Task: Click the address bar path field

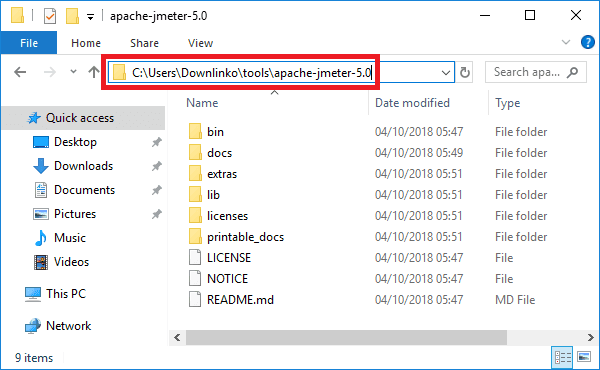Action: 281,72
